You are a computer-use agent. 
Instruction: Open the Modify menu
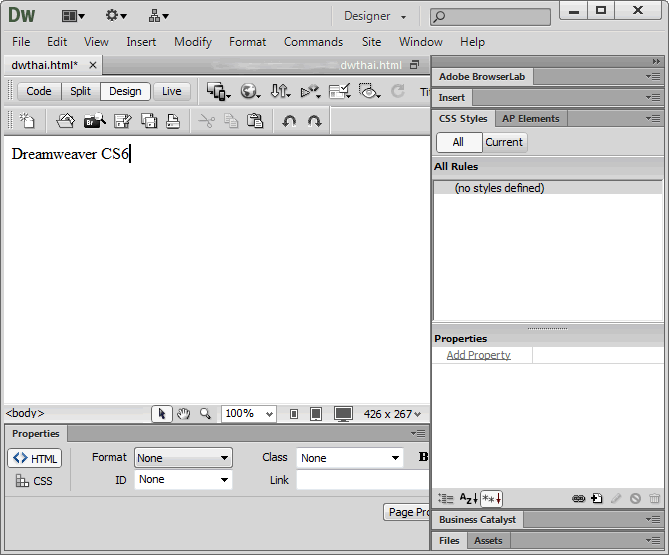click(x=193, y=42)
